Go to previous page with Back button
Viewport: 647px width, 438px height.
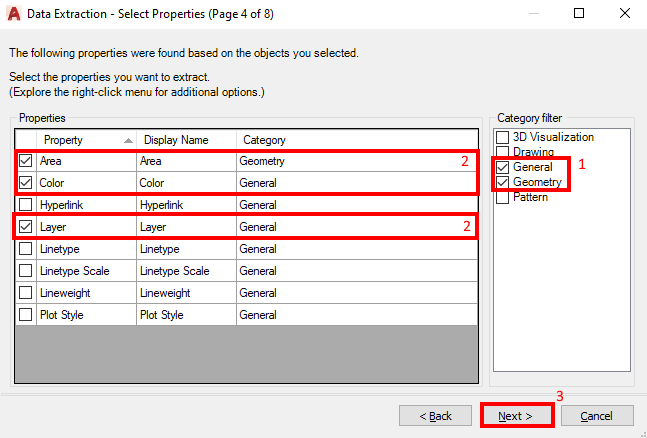(x=435, y=416)
